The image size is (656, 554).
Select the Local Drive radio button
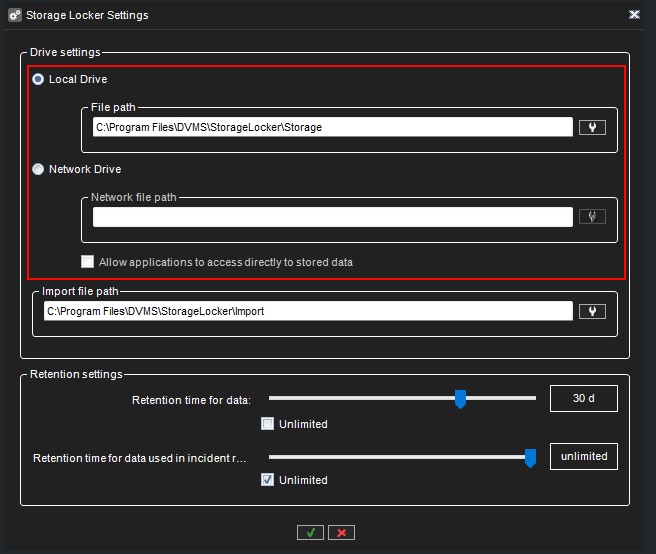tap(38, 79)
